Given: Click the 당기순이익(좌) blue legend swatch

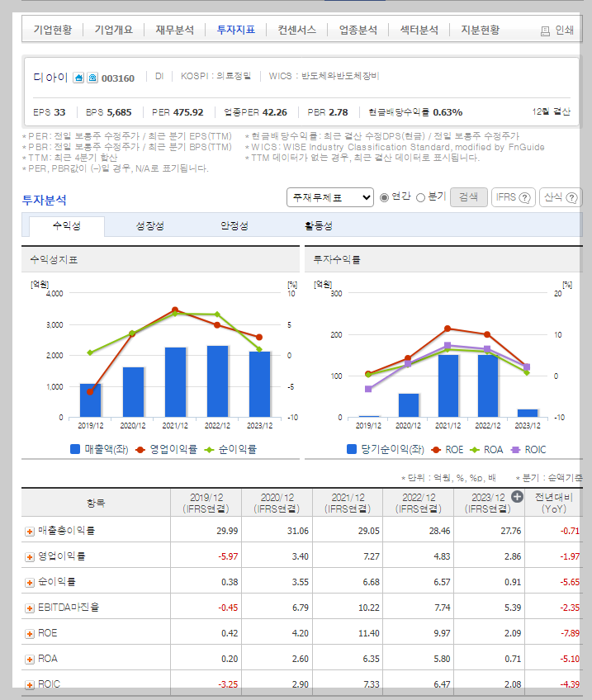Looking at the screenshot, I should [x=352, y=449].
